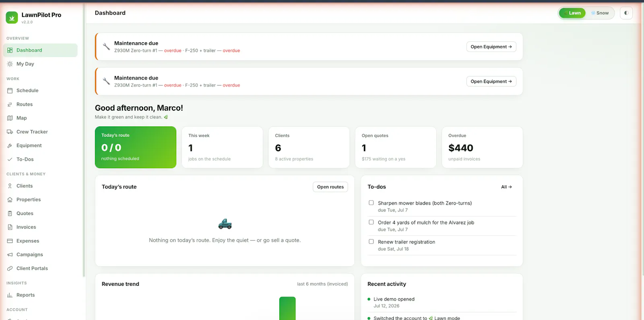View All to-dos link
644x320 pixels.
click(x=506, y=187)
